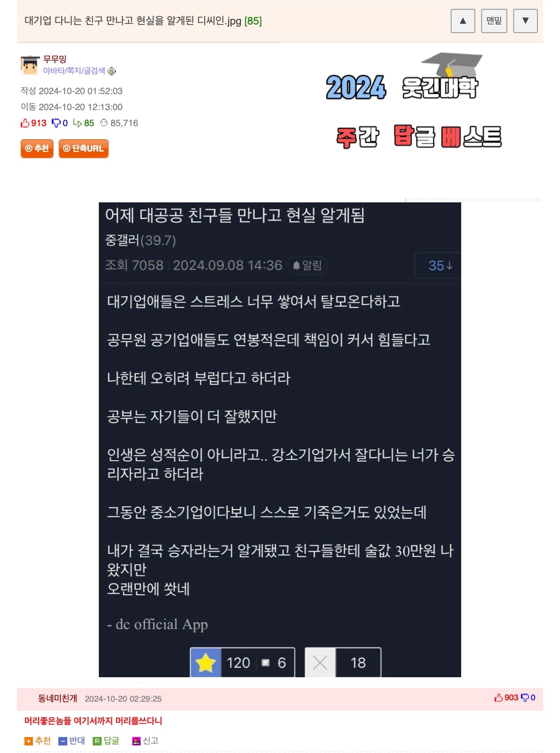Image resolution: width=560 pixels, height=753 pixels.
Task: Click the 동네미친개 commenter name
Action: point(57,698)
